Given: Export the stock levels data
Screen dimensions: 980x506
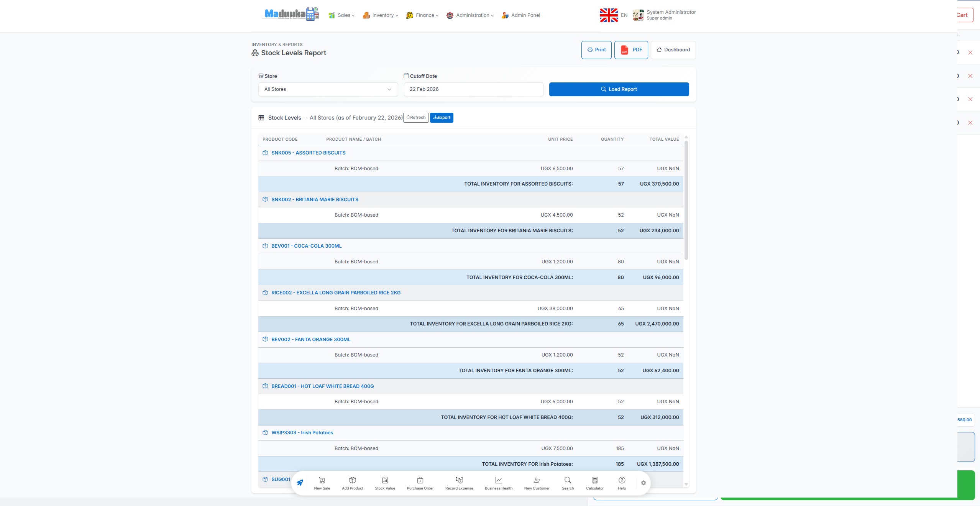Looking at the screenshot, I should (x=441, y=117).
